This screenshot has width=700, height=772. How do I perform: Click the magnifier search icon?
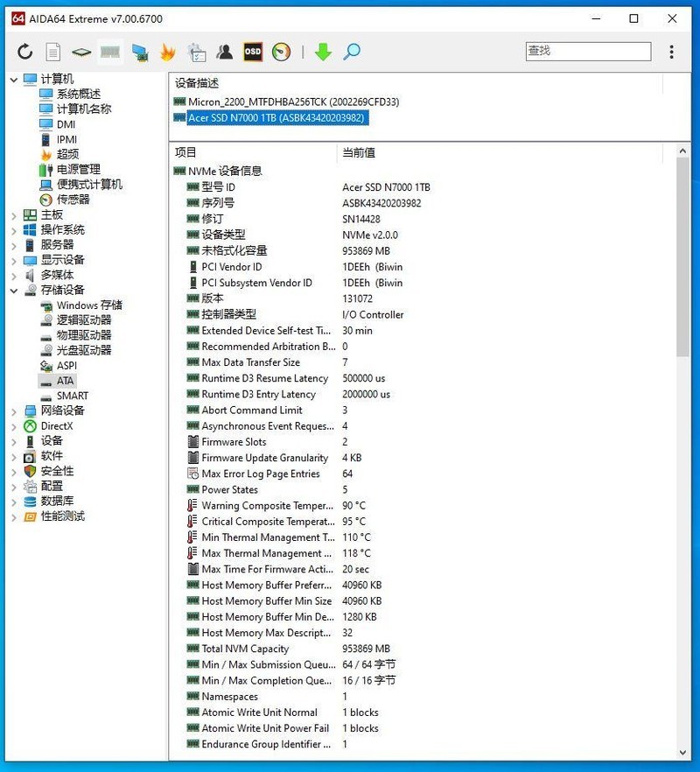tap(350, 52)
